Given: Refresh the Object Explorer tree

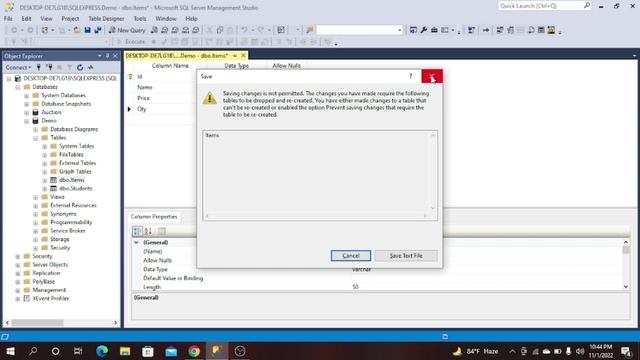Looking at the screenshot, I should point(80,67).
